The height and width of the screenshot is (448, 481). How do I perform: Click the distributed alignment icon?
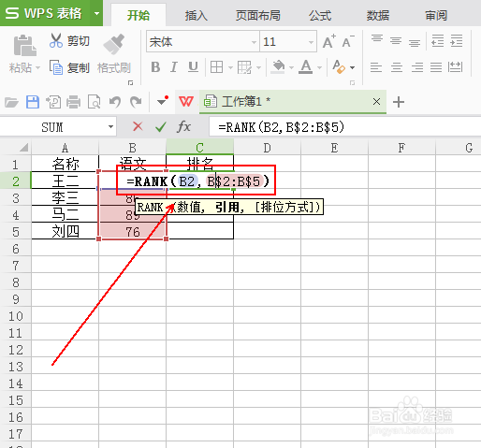tap(455, 66)
